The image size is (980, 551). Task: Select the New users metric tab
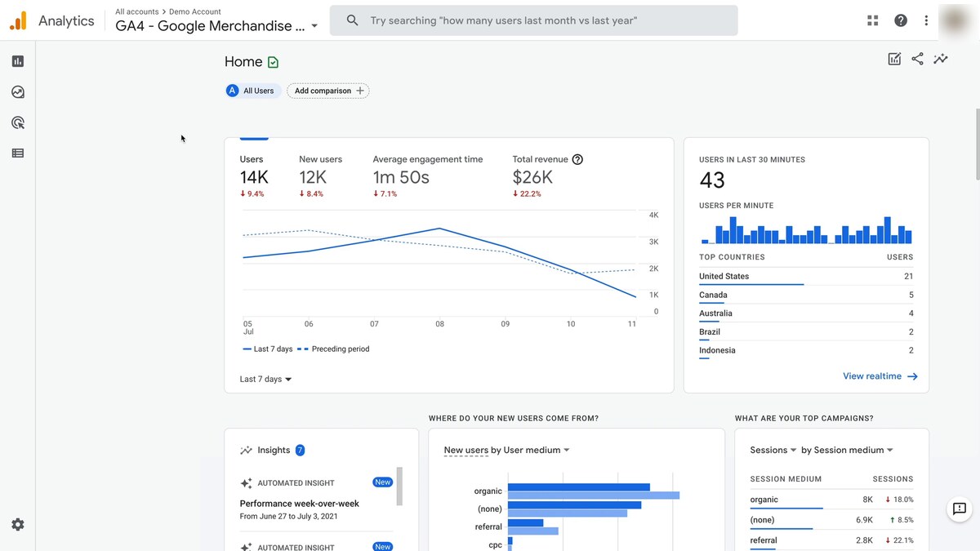click(x=320, y=176)
